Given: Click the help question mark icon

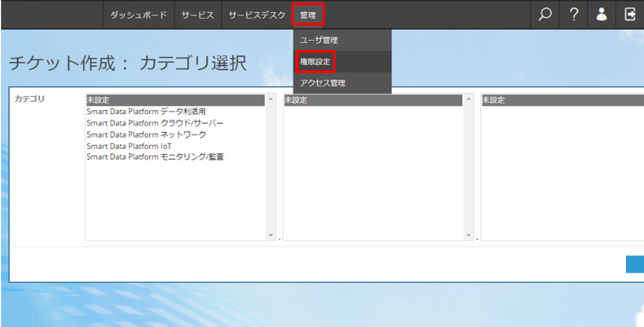Looking at the screenshot, I should (x=573, y=15).
